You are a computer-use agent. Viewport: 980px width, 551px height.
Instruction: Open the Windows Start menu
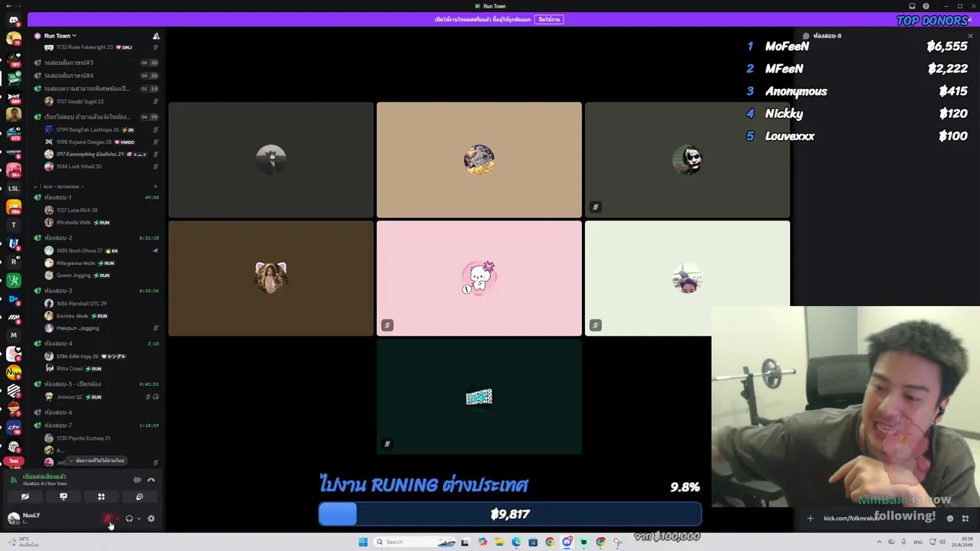click(x=363, y=542)
